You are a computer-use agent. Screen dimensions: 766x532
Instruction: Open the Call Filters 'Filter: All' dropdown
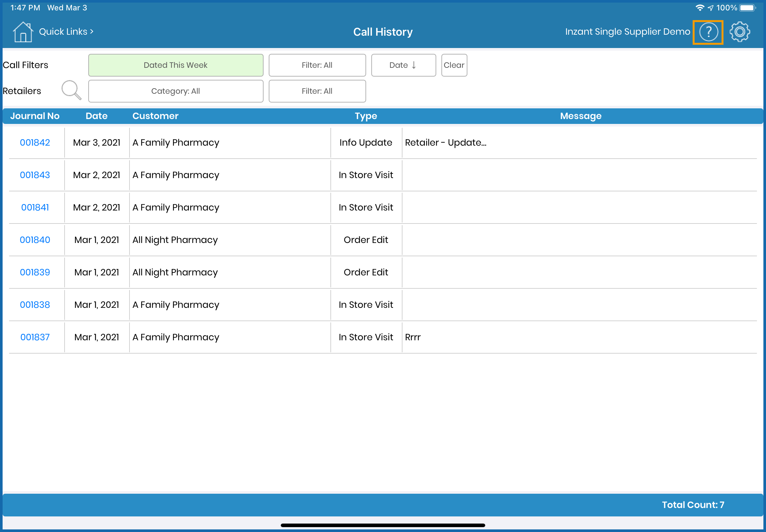click(x=317, y=65)
